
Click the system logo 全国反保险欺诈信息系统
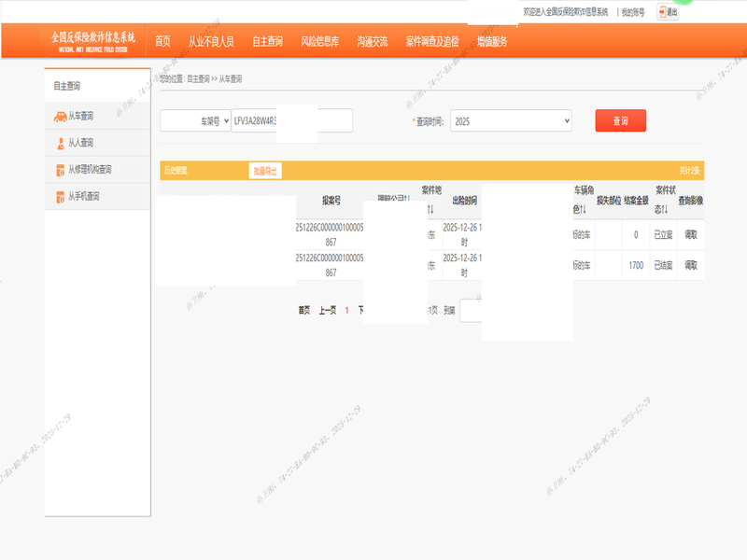click(x=93, y=40)
